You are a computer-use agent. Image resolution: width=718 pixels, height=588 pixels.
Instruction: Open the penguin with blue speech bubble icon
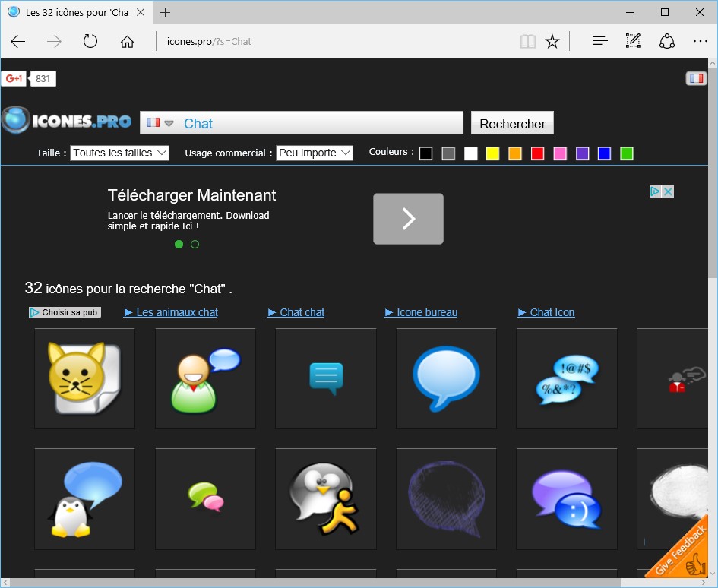[84, 498]
